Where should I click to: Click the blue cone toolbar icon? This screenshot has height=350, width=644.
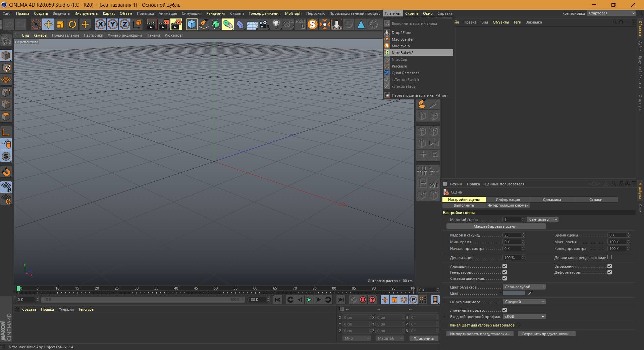click(361, 24)
